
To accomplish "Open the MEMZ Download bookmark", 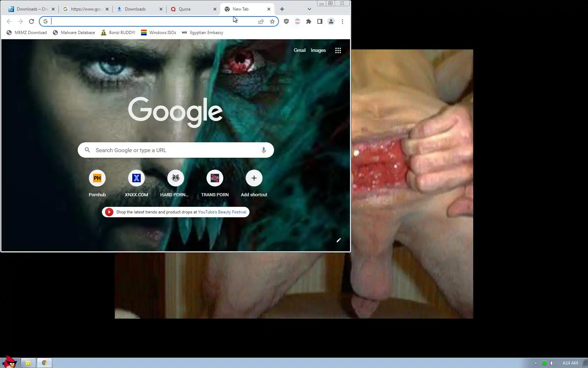I will (27, 33).
